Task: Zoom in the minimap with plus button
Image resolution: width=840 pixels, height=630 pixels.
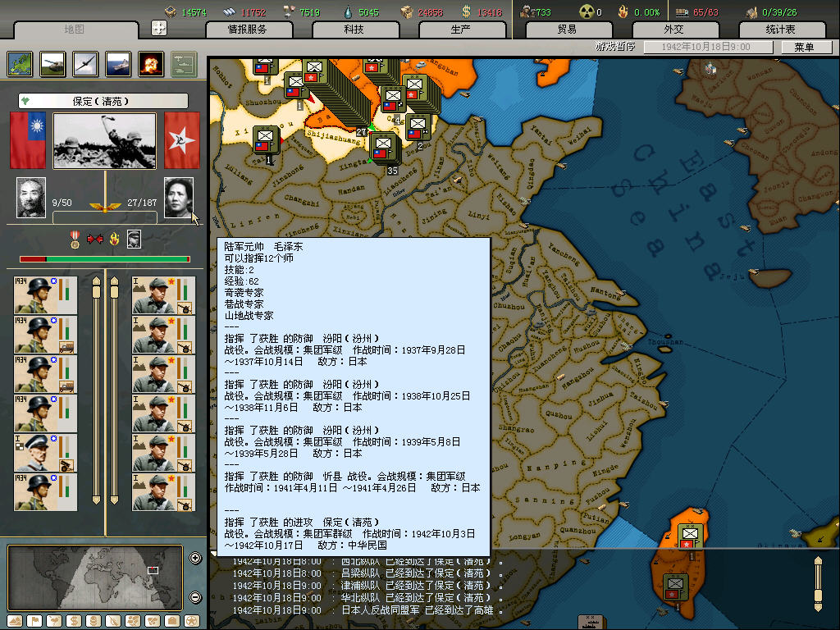Action: coord(195,558)
